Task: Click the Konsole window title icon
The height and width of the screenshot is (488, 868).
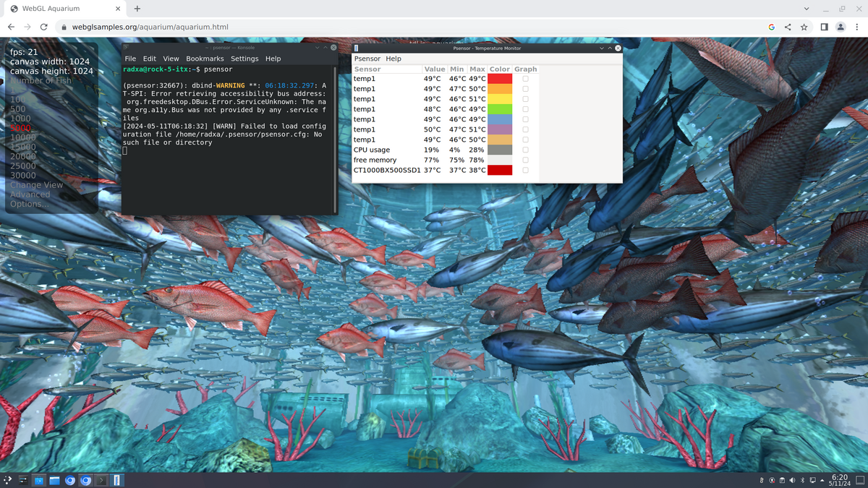Action: tap(127, 48)
